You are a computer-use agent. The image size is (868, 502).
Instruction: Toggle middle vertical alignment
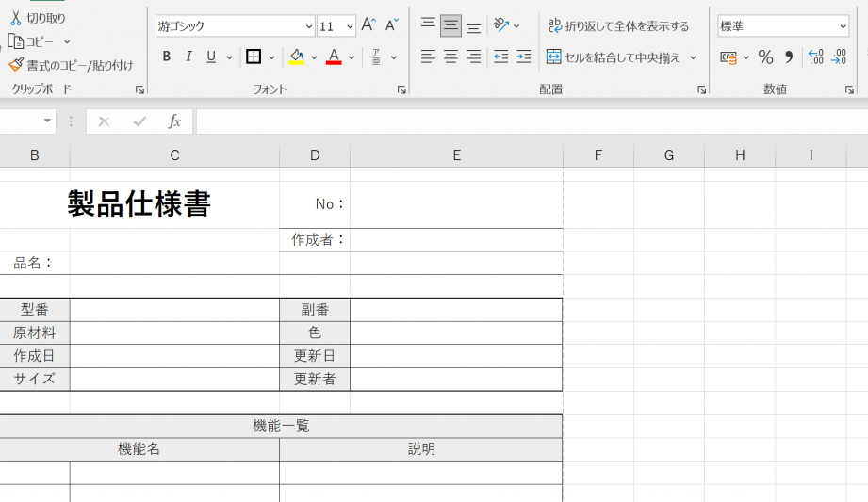[450, 25]
